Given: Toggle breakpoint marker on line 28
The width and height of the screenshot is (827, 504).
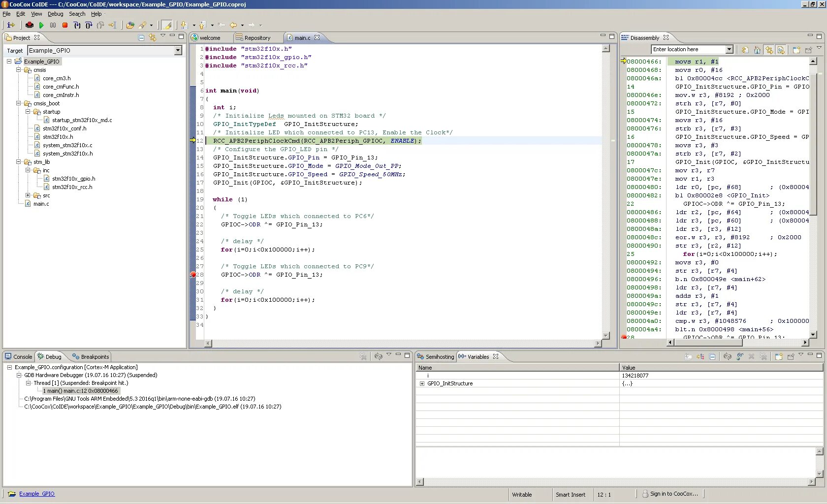Looking at the screenshot, I should point(193,275).
